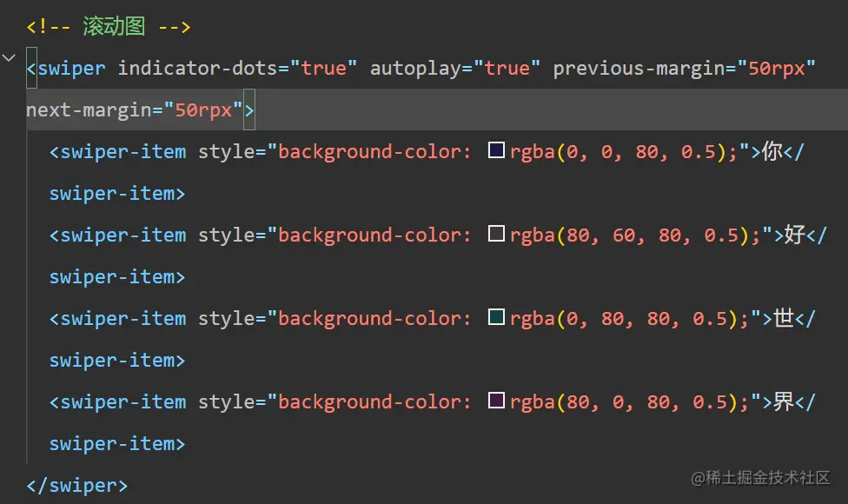Click the character 世 in third swiper-item
Viewport: 848px width, 504px height.
[783, 318]
